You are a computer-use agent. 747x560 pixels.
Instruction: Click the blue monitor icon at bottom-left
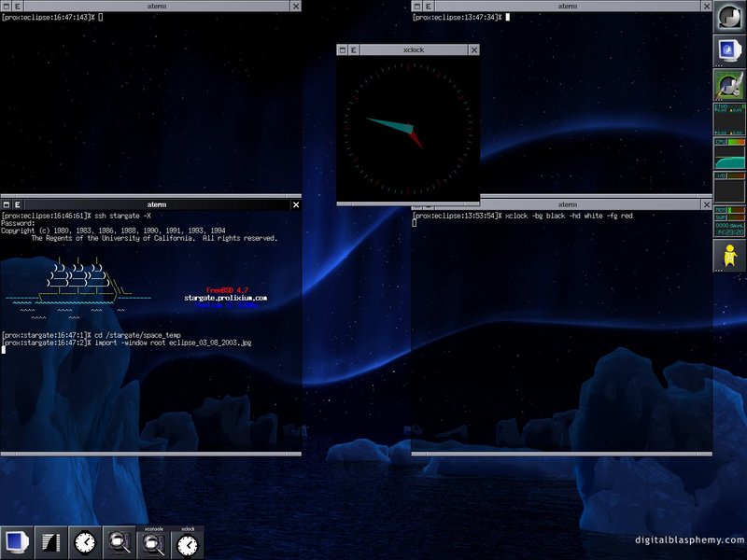(x=17, y=542)
